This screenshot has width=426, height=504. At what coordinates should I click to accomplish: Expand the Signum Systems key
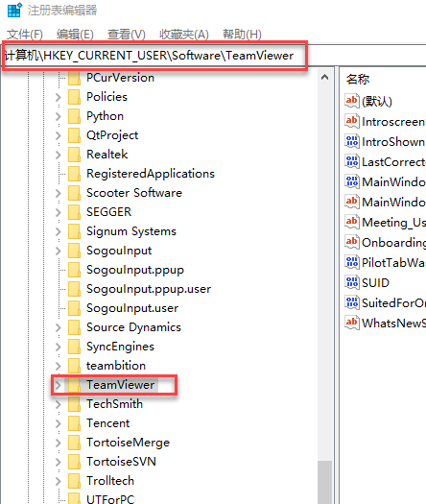point(59,231)
